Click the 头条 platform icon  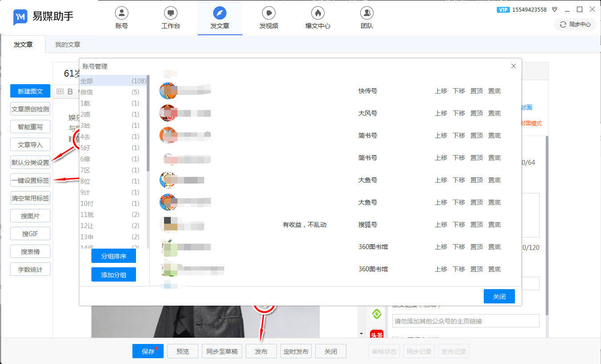377,334
